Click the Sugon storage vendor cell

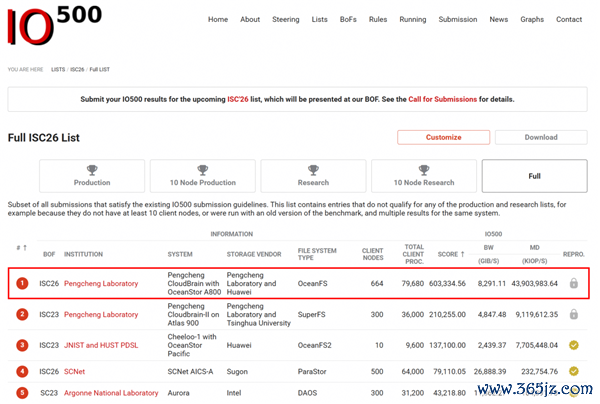(237, 371)
